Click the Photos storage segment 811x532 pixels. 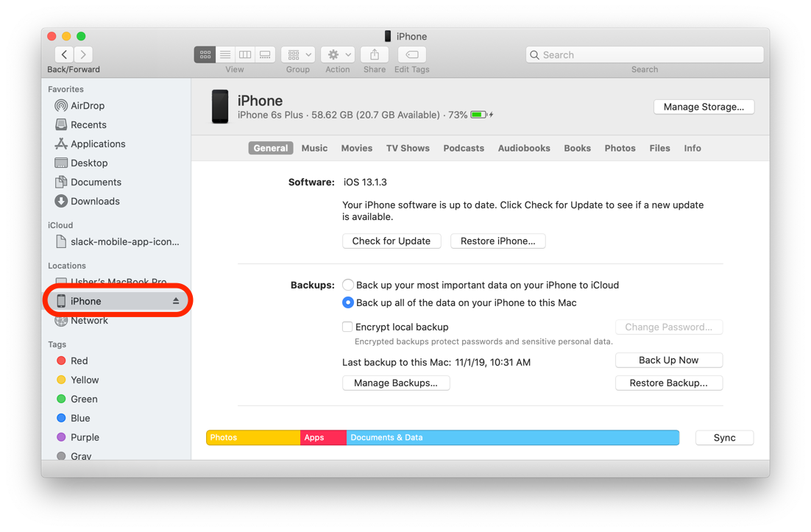[253, 437]
